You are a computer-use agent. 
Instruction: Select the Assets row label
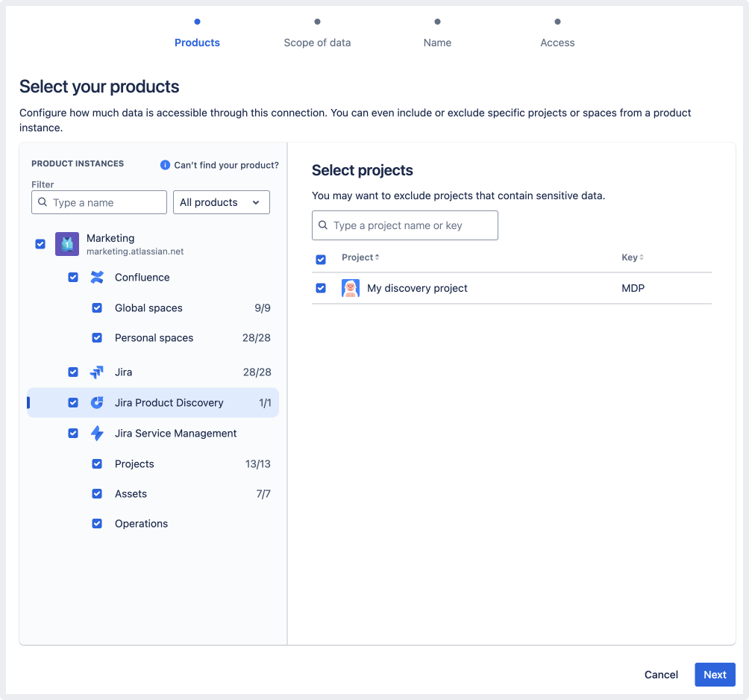coord(131,493)
